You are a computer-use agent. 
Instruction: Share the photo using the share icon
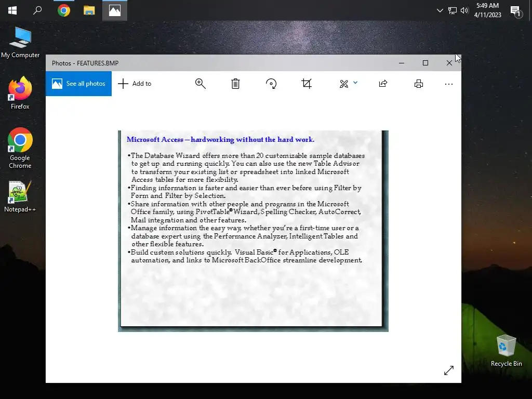(x=383, y=84)
